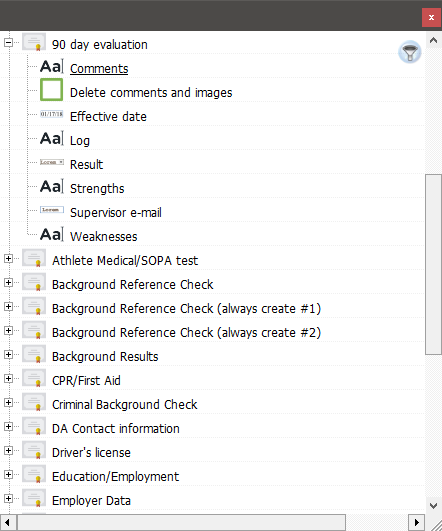Expand the Athlete Medical/SOPA test node

pos(8,259)
